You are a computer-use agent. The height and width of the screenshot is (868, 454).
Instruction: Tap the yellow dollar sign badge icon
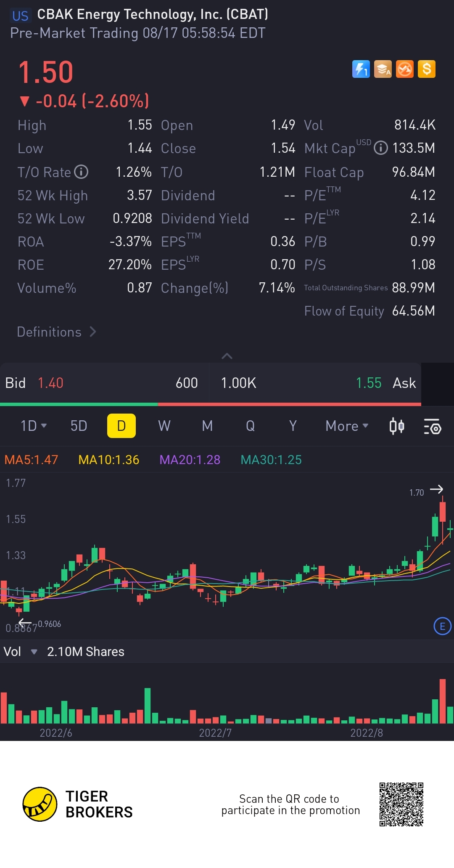coord(427,69)
